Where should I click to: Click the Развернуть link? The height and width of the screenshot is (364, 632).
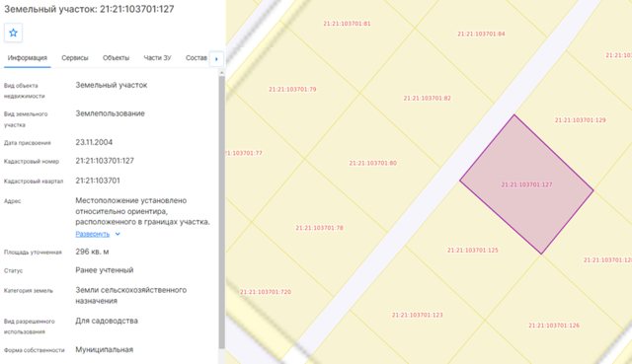[92, 234]
